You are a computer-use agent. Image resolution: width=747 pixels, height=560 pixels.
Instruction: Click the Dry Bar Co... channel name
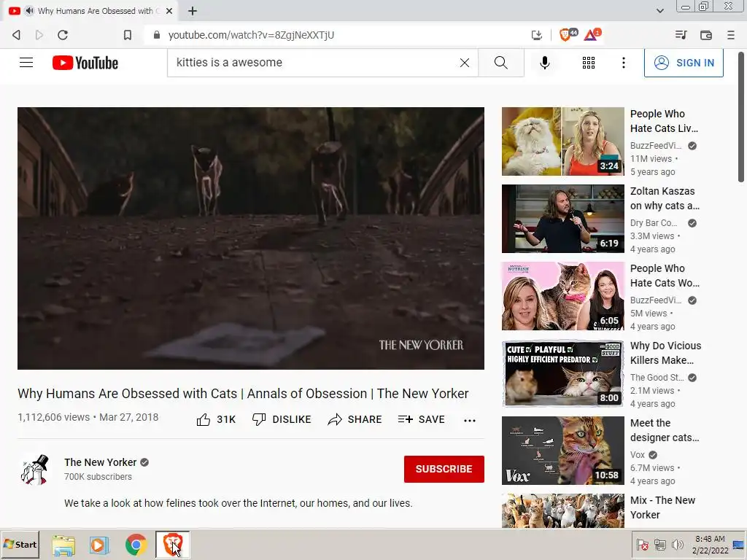[654, 223]
